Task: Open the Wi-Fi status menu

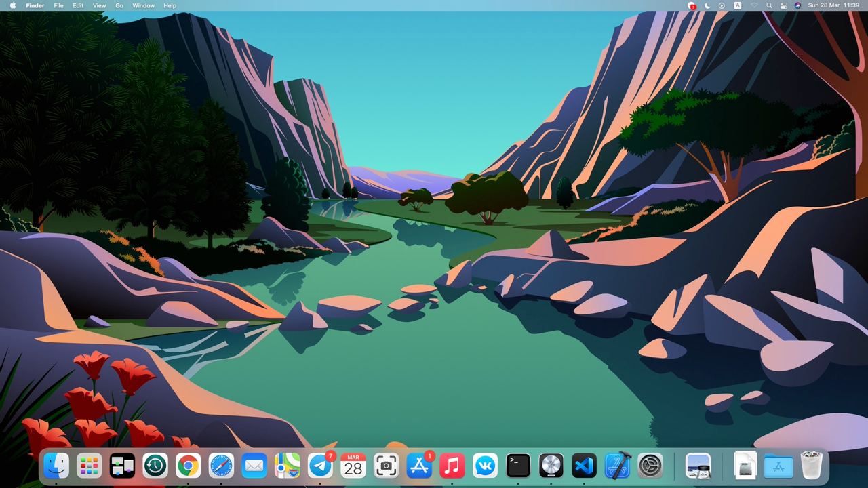Action: coord(754,5)
